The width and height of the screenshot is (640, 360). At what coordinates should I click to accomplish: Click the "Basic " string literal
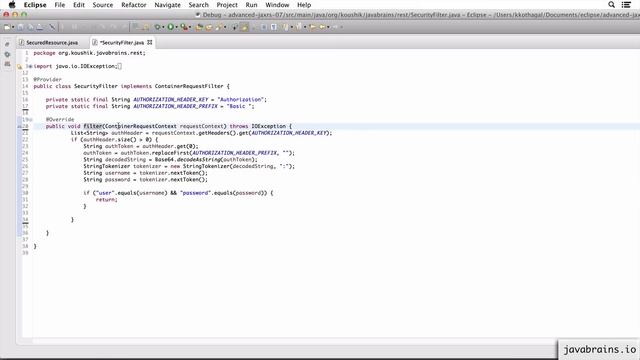[239, 106]
